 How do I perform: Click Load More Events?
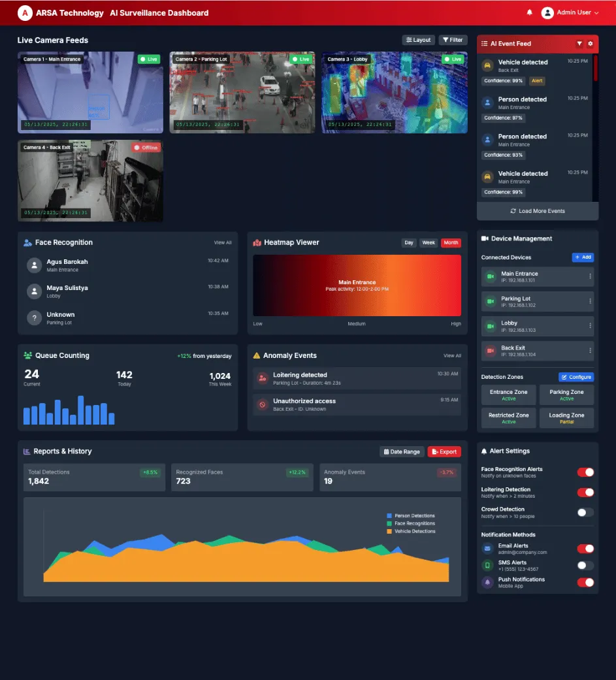point(537,210)
